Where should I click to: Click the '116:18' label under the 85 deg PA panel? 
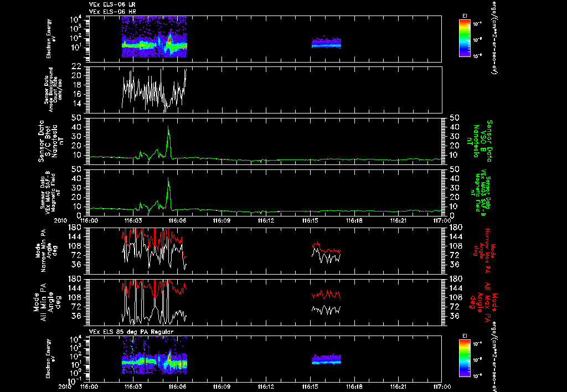point(354,386)
